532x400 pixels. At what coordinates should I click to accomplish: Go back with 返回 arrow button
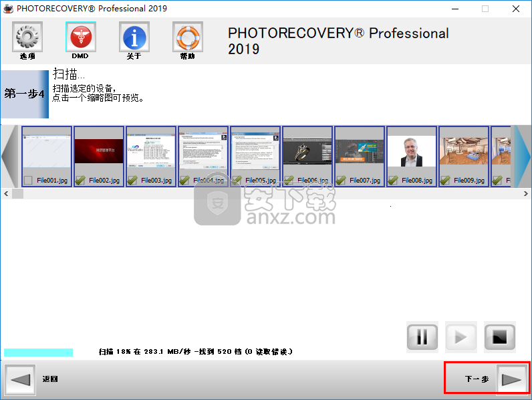[20, 380]
